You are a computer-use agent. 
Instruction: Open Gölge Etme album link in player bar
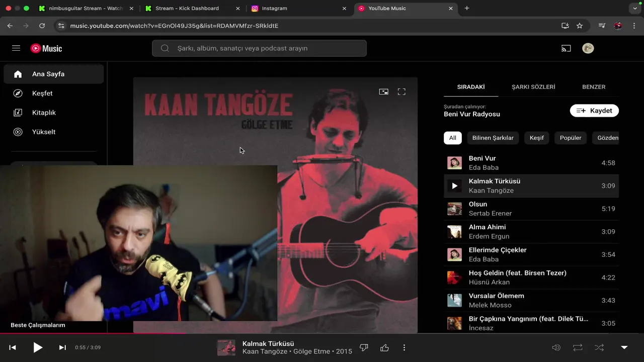[311, 351]
